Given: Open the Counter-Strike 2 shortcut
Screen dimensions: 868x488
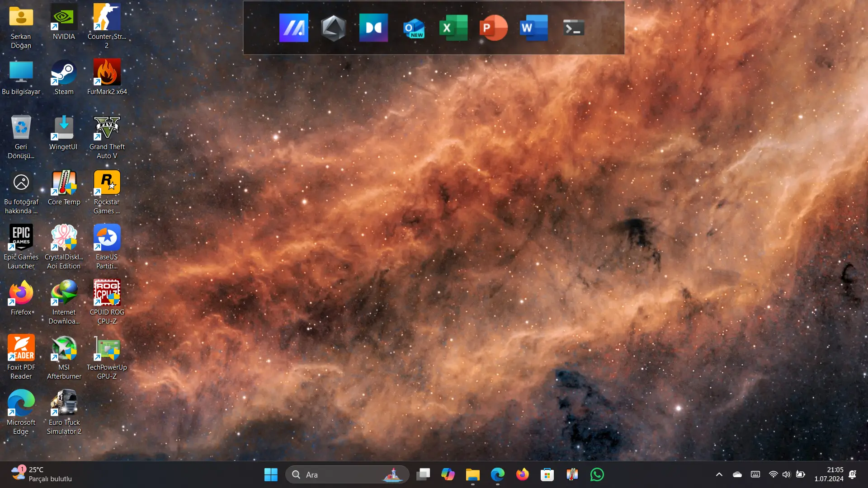Looking at the screenshot, I should pos(107,27).
